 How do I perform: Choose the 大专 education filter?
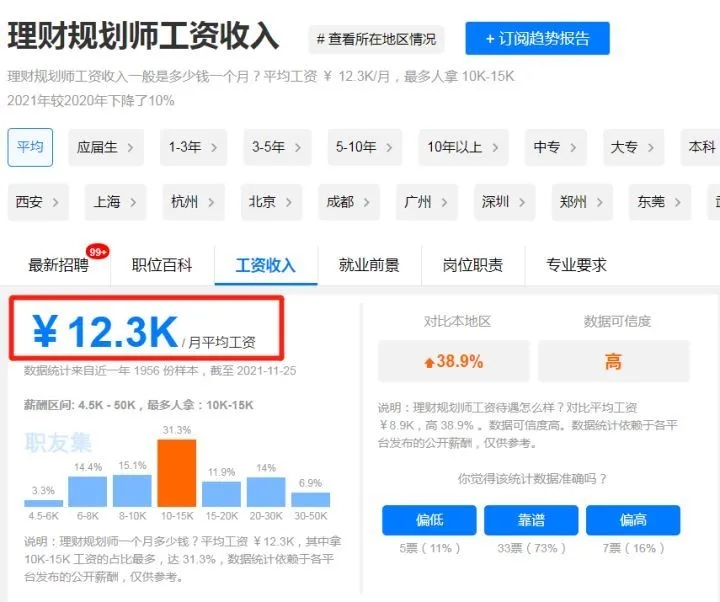(x=632, y=147)
